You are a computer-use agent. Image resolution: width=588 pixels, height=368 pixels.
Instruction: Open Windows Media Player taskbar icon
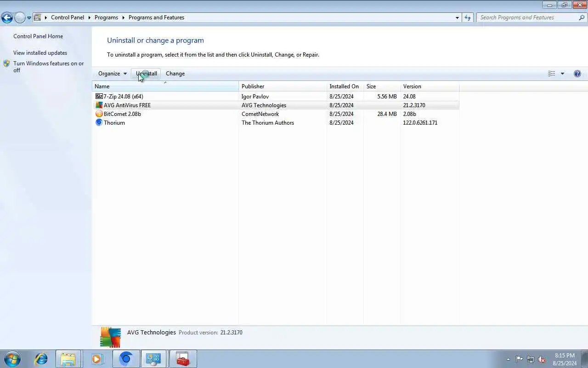[96, 359]
